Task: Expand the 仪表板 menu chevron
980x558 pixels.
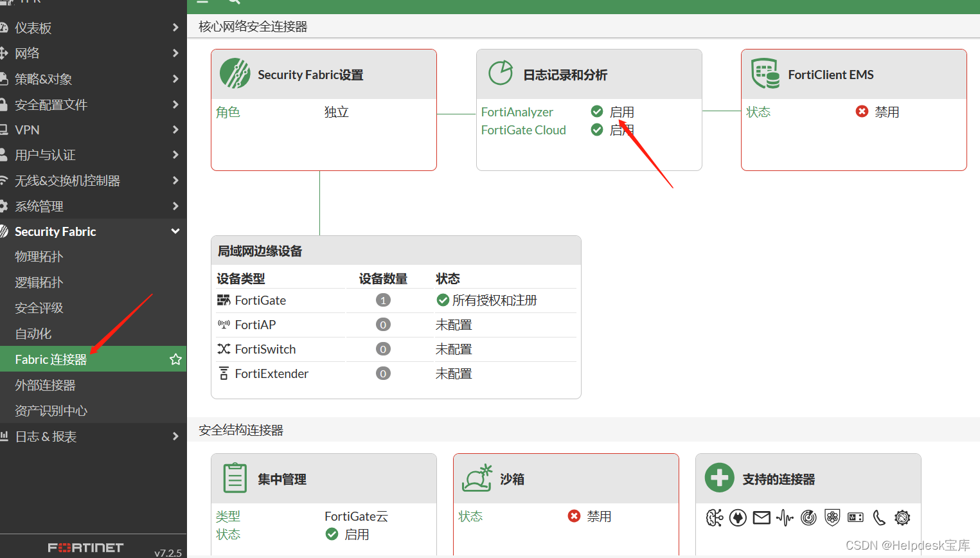Action: click(x=175, y=28)
